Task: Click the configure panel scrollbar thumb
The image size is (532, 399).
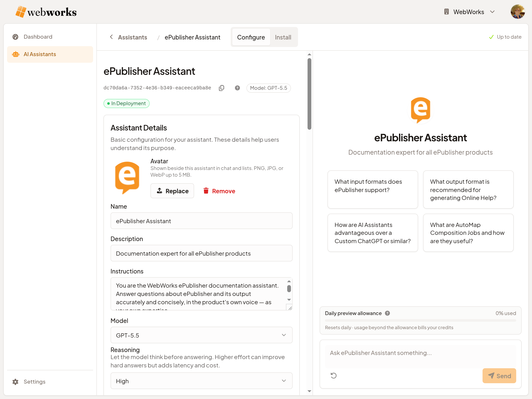Action: tap(309, 94)
